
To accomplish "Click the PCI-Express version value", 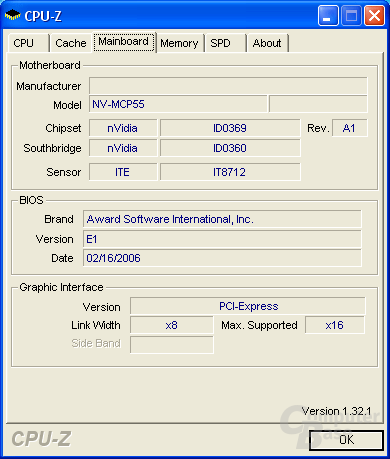I will 248,306.
